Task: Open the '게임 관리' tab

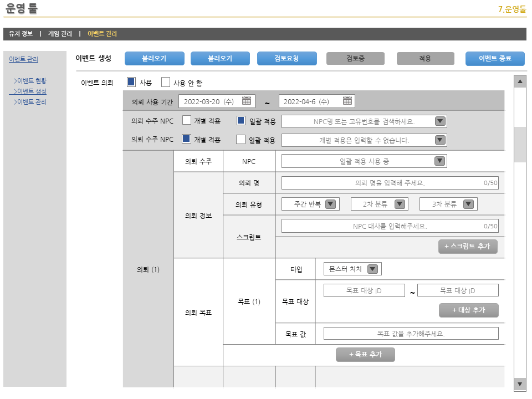Action: (60, 34)
